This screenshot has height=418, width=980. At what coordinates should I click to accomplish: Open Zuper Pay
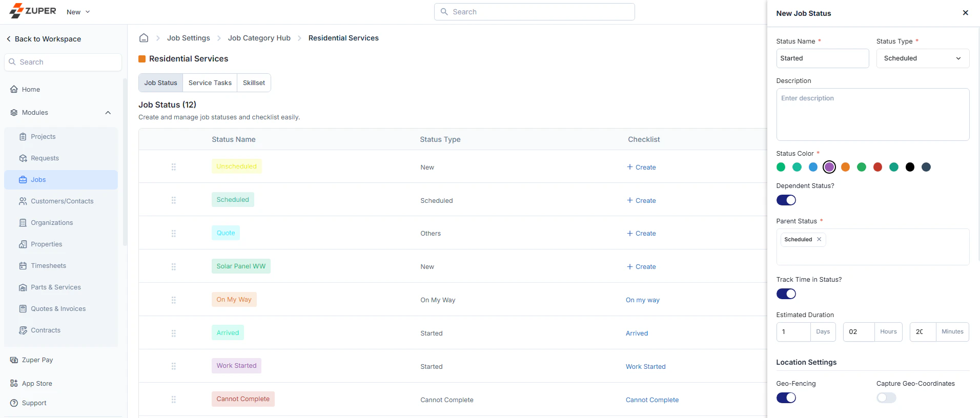click(x=37, y=360)
